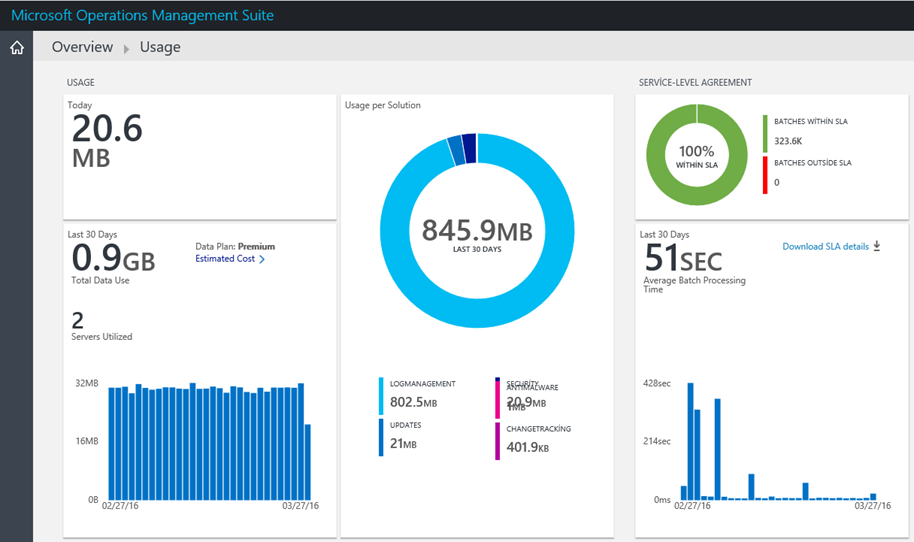The width and height of the screenshot is (914, 542).
Task: Select the Usage breadcrumb item
Action: click(160, 47)
